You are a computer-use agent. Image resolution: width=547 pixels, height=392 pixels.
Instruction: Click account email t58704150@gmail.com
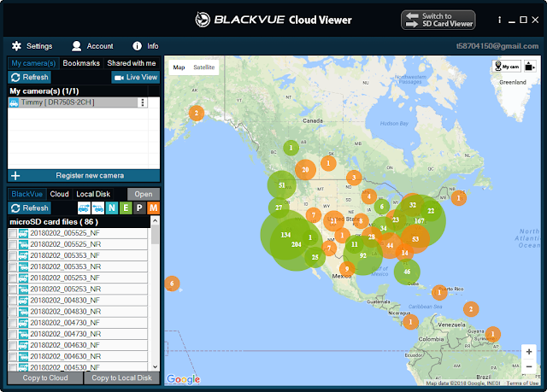tap(497, 46)
